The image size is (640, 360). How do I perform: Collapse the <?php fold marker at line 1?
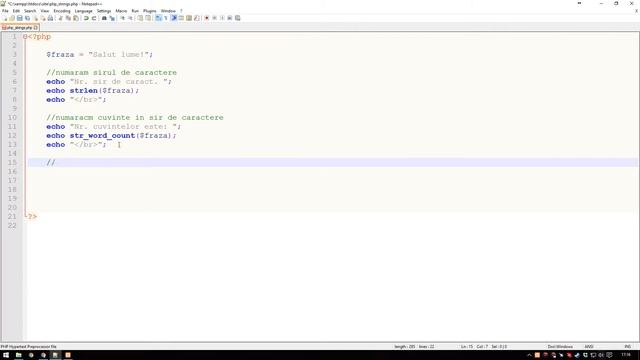click(25, 37)
